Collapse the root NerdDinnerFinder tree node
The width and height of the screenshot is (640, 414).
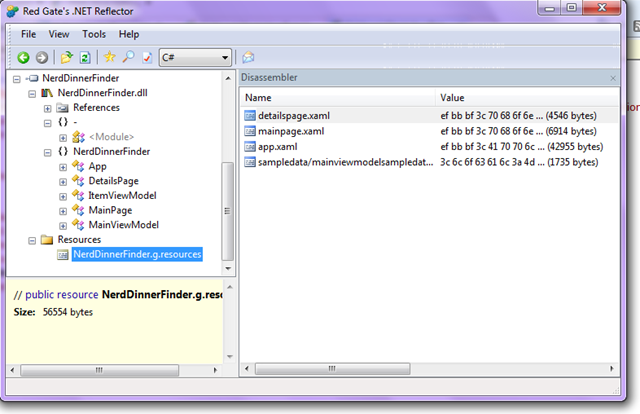[16, 79]
